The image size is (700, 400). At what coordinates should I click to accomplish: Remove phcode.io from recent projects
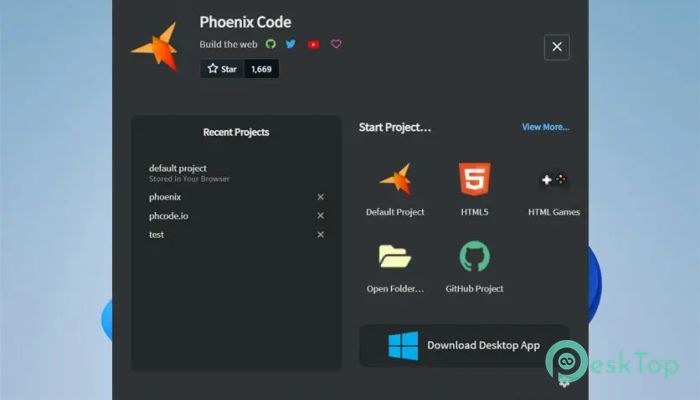321,216
